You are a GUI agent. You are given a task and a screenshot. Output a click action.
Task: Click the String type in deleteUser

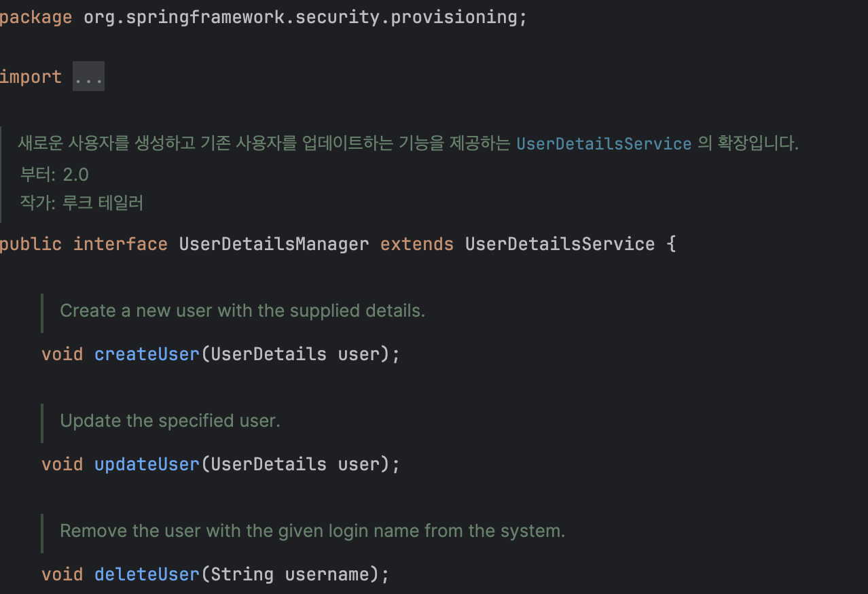(242, 574)
